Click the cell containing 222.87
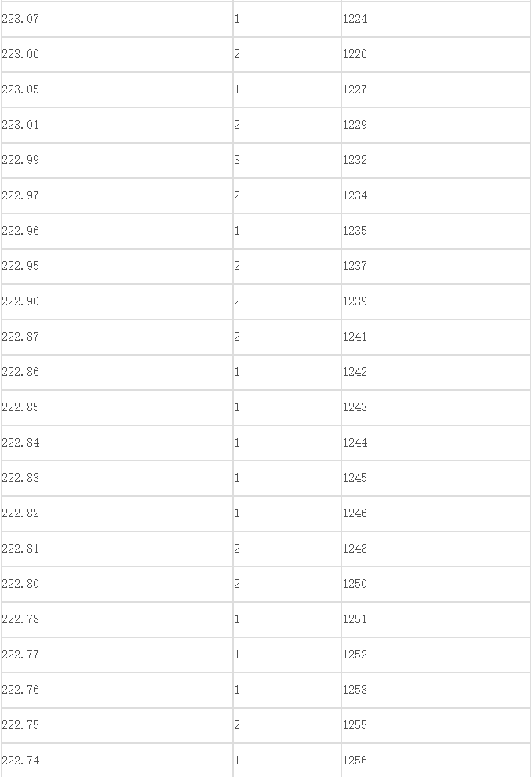Viewport: 532px width, 777px height. (117, 337)
